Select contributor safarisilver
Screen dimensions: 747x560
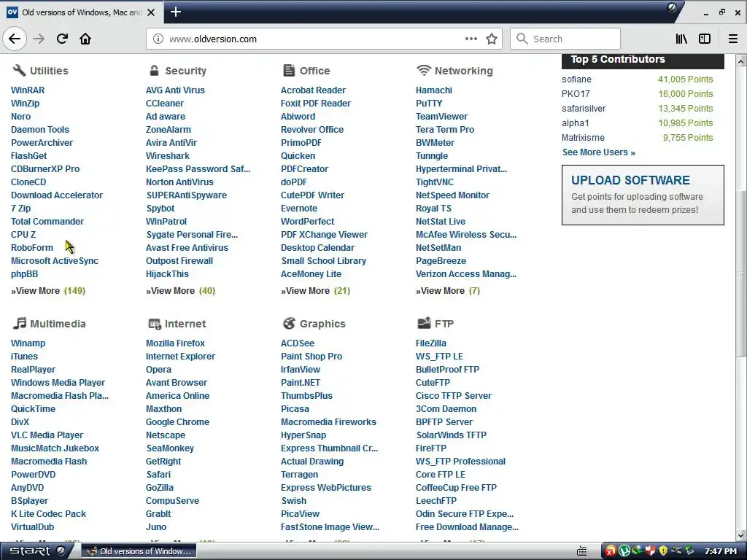[x=584, y=109]
